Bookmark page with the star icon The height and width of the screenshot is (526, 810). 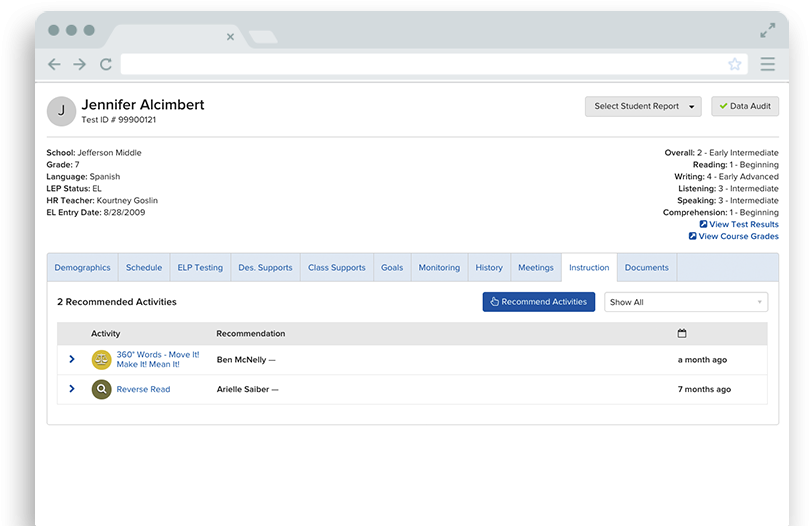(x=735, y=64)
